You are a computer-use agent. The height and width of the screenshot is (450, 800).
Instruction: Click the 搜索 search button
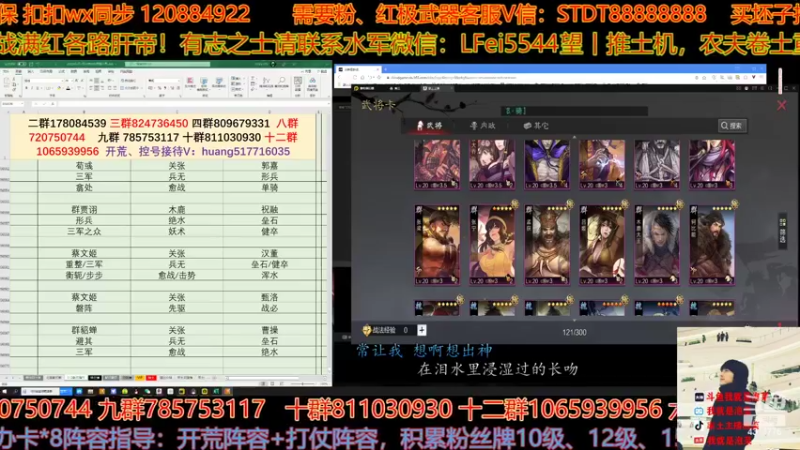coord(732,126)
